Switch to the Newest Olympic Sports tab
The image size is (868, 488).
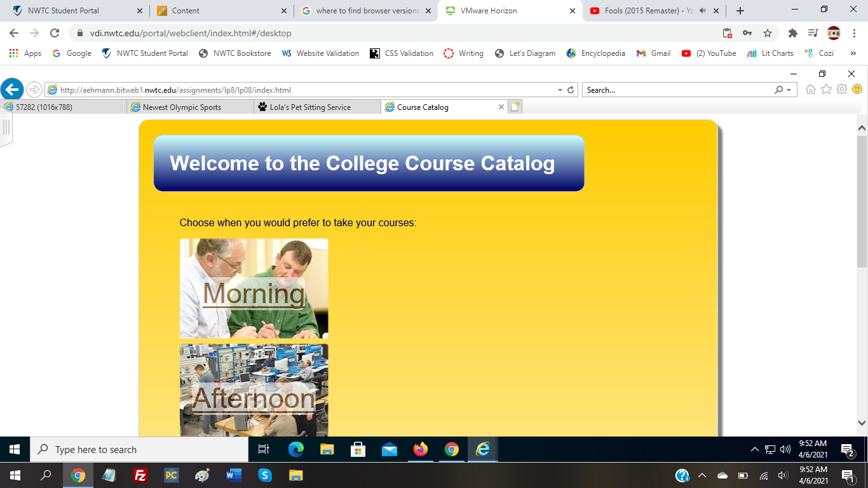189,107
